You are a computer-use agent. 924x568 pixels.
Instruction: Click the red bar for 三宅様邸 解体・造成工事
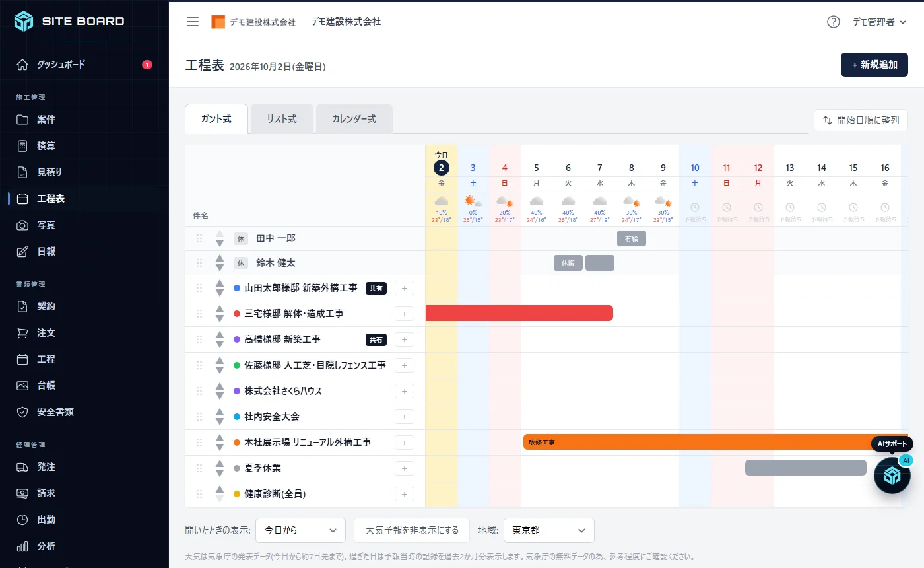point(519,313)
